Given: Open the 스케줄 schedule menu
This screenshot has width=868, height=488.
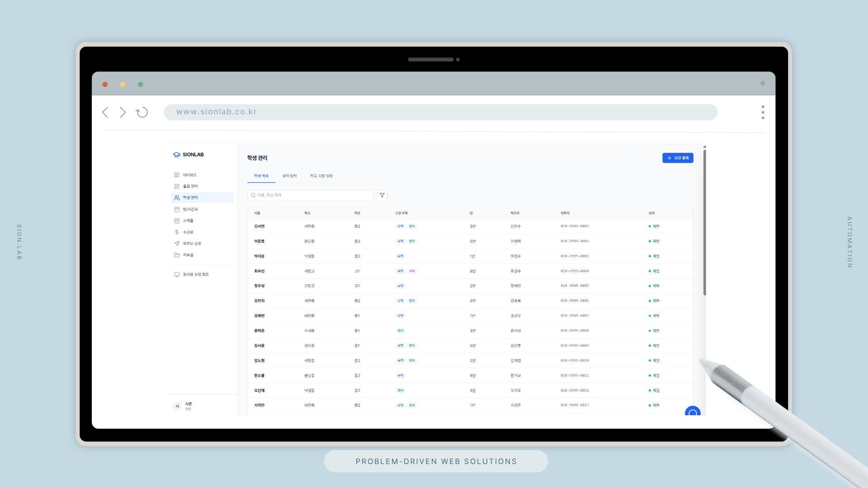Looking at the screenshot, I should [188, 221].
